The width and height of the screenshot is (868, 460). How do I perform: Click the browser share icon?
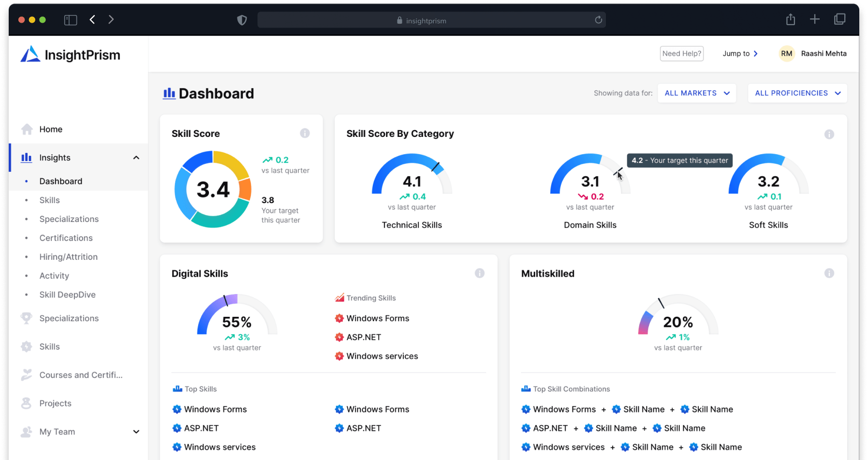pos(791,19)
